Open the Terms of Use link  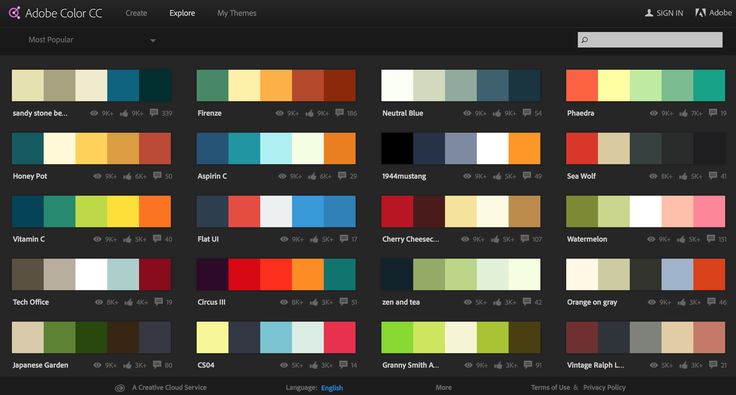point(550,387)
